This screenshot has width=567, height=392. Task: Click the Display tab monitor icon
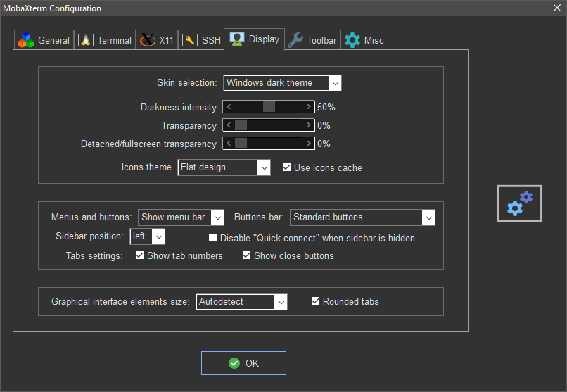pyautogui.click(x=237, y=39)
